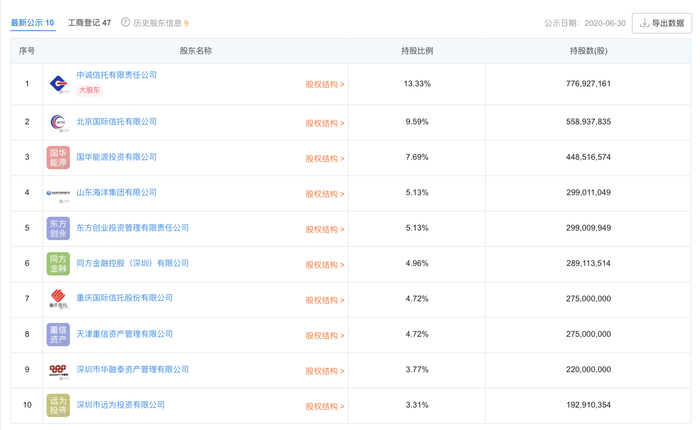The height and width of the screenshot is (430, 700).
Task: Click the 远为投资 olive logo icon
Action: [58, 405]
